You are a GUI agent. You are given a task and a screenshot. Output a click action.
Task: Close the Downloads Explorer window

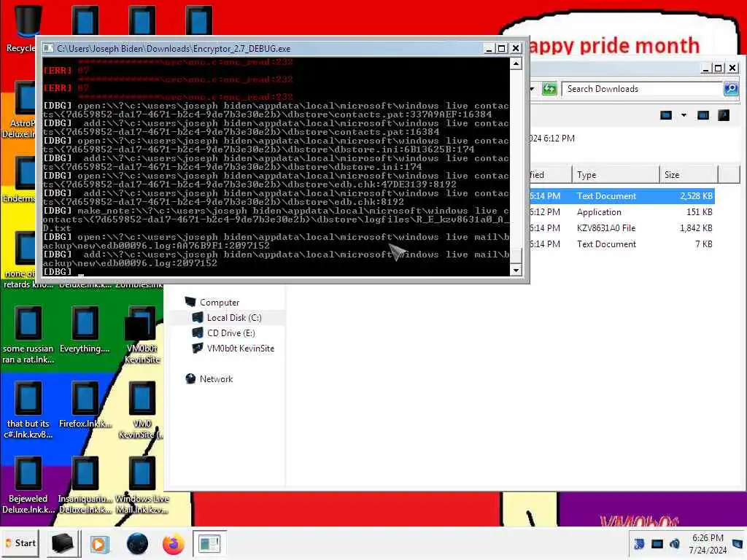coord(732,68)
